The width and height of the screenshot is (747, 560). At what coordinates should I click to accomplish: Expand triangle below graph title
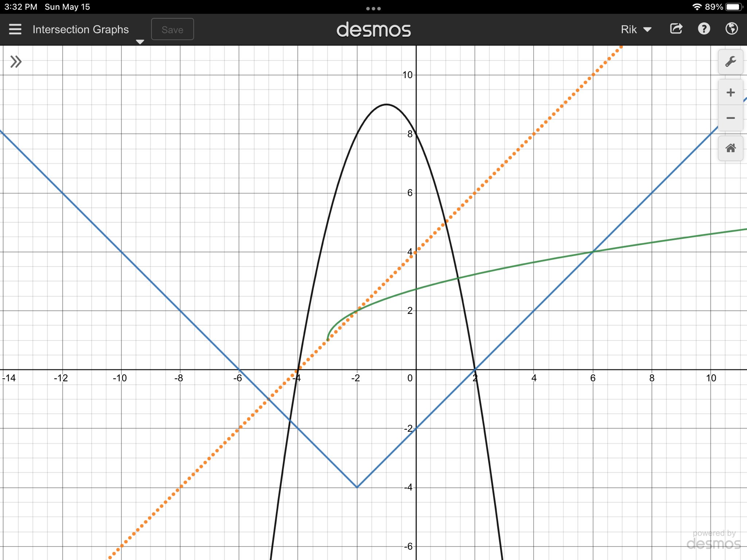point(140,42)
